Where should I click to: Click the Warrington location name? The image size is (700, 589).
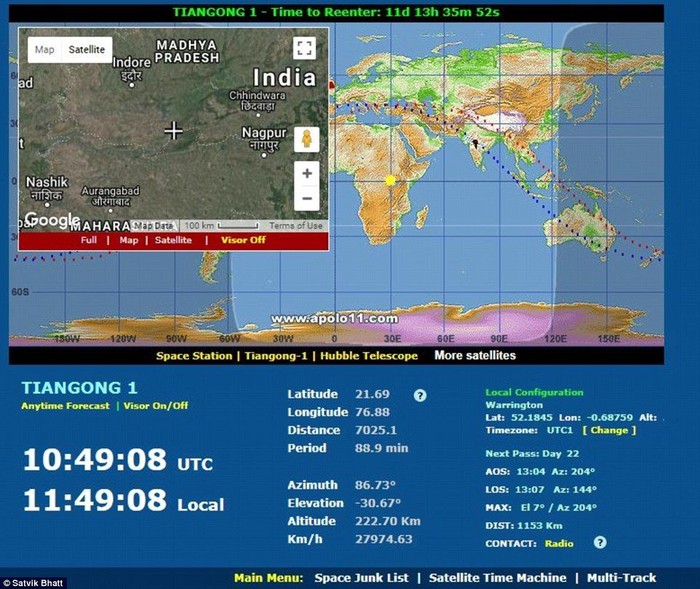coord(514,405)
